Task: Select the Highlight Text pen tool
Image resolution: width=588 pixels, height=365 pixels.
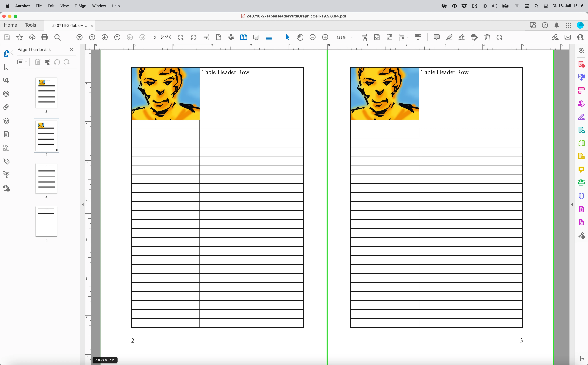Action: [x=449, y=37]
